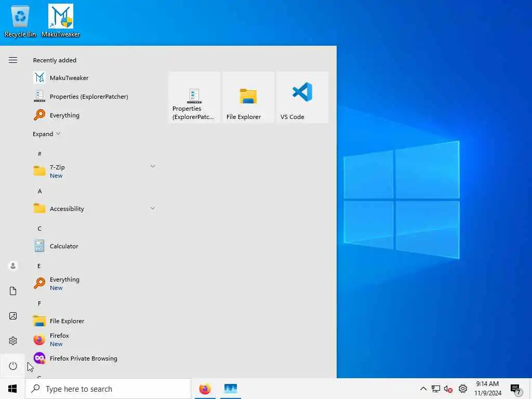The image size is (532, 399).
Task: Open the Start menu hamburger expand icon
Action: 13,60
